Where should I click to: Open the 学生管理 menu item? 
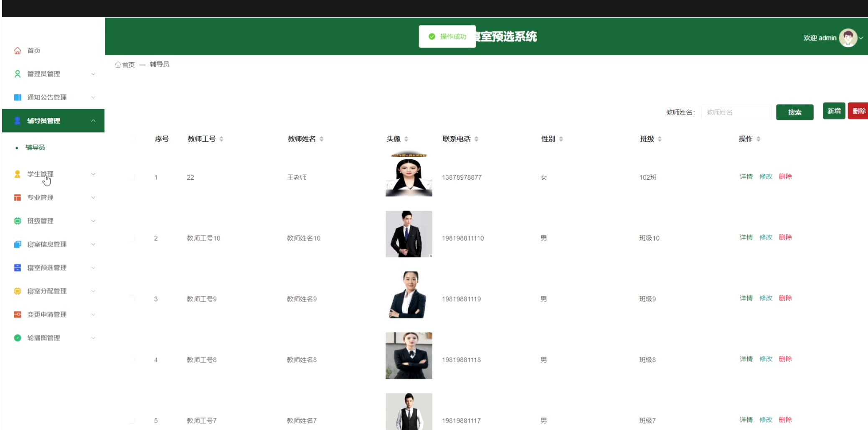coord(41,174)
